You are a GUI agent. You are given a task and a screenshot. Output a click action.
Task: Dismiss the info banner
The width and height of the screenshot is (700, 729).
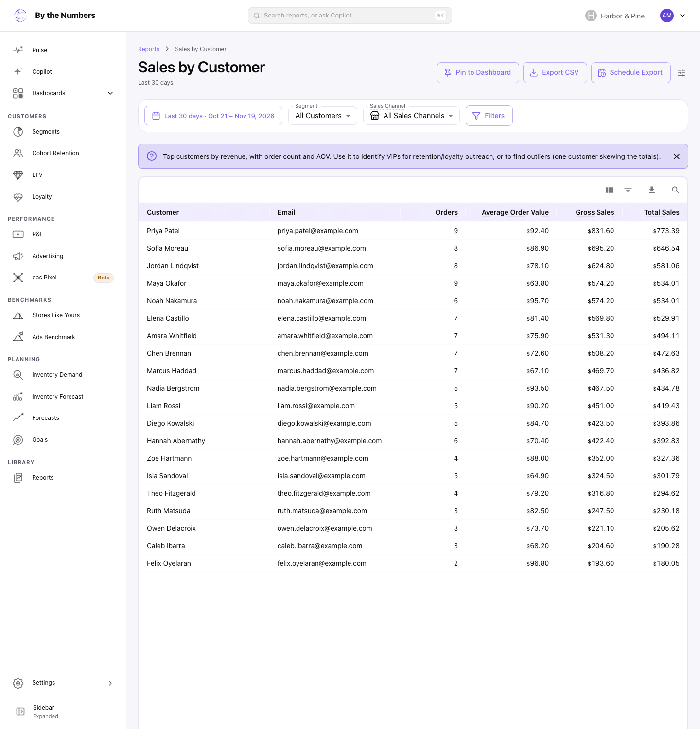pos(677,156)
